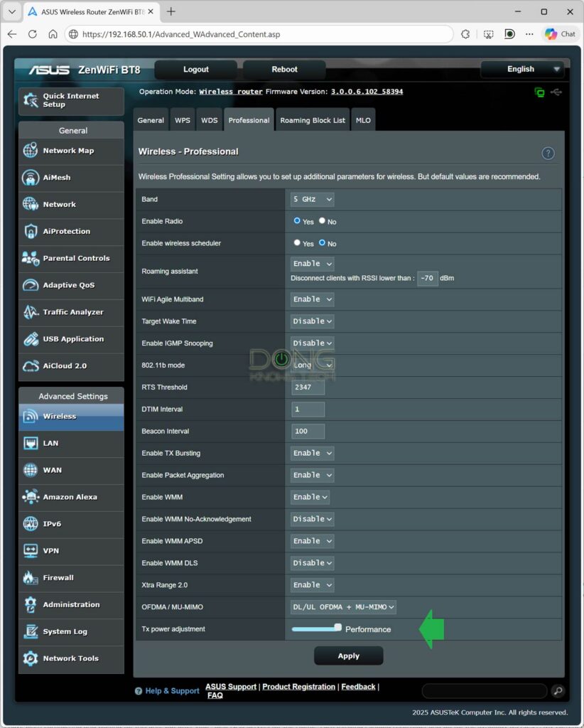The image size is (584, 728).
Task: Enable the wireless scheduler with Yes
Action: pyautogui.click(x=297, y=243)
